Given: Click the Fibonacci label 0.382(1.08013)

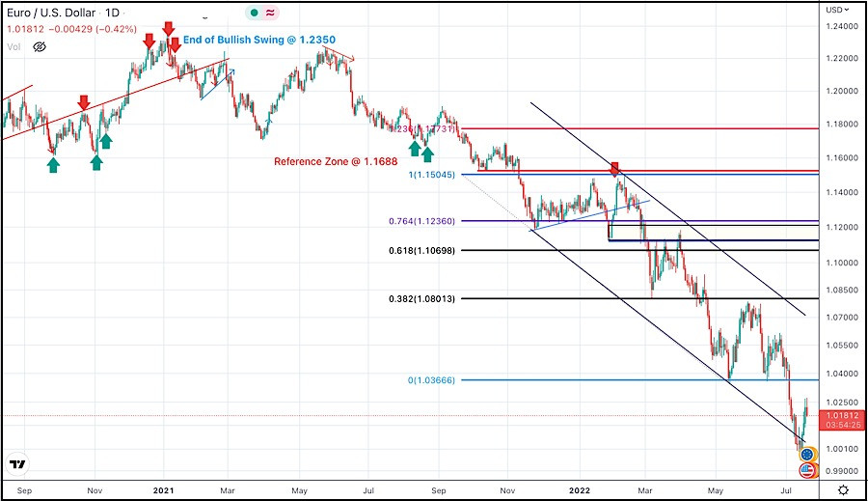Looking at the screenshot, I should tap(421, 298).
